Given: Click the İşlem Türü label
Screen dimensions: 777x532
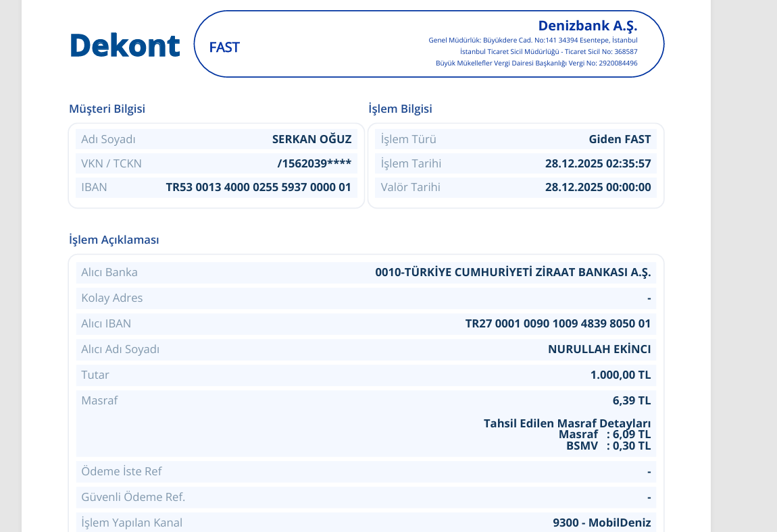Looking at the screenshot, I should pyautogui.click(x=408, y=139).
